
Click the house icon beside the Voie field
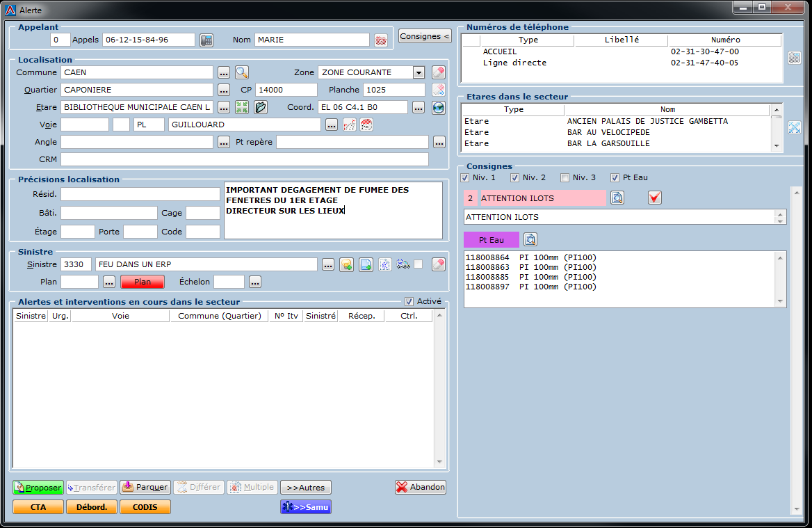click(366, 125)
